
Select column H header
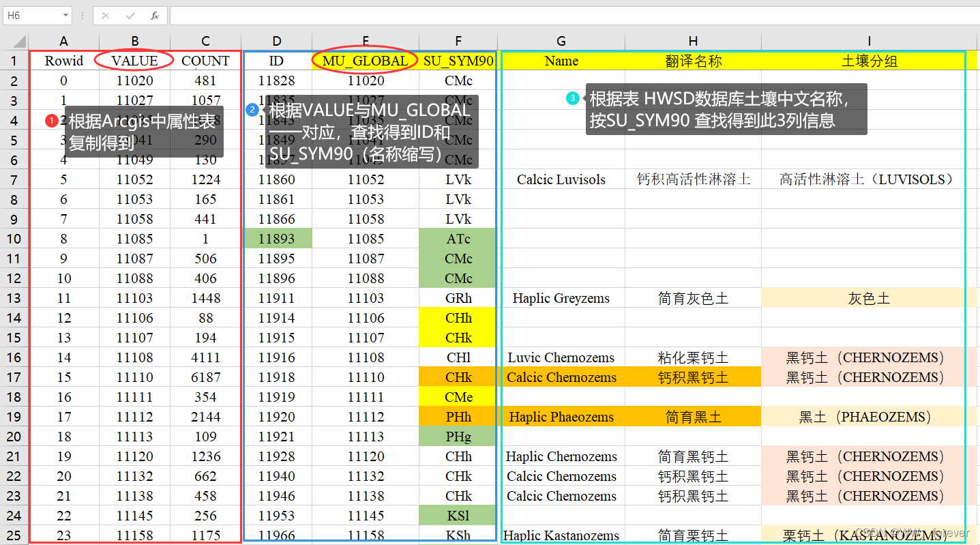pos(694,41)
